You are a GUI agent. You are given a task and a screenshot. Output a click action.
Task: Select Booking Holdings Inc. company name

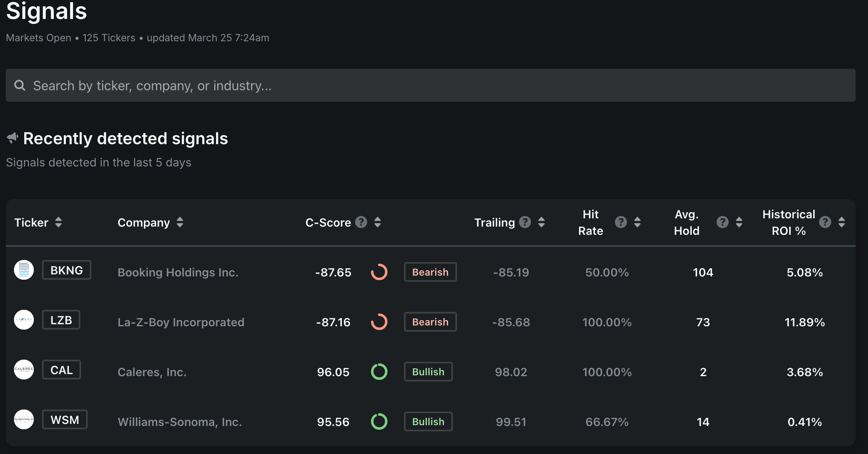pyautogui.click(x=178, y=272)
